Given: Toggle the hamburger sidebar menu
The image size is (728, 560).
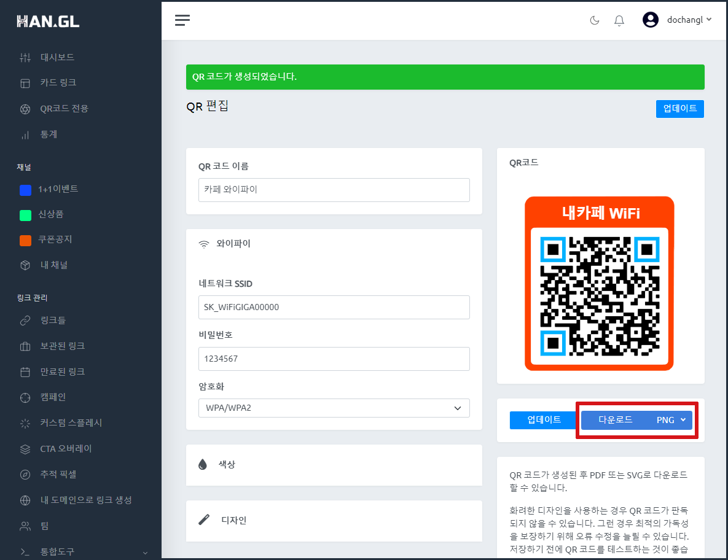Looking at the screenshot, I should tap(182, 20).
